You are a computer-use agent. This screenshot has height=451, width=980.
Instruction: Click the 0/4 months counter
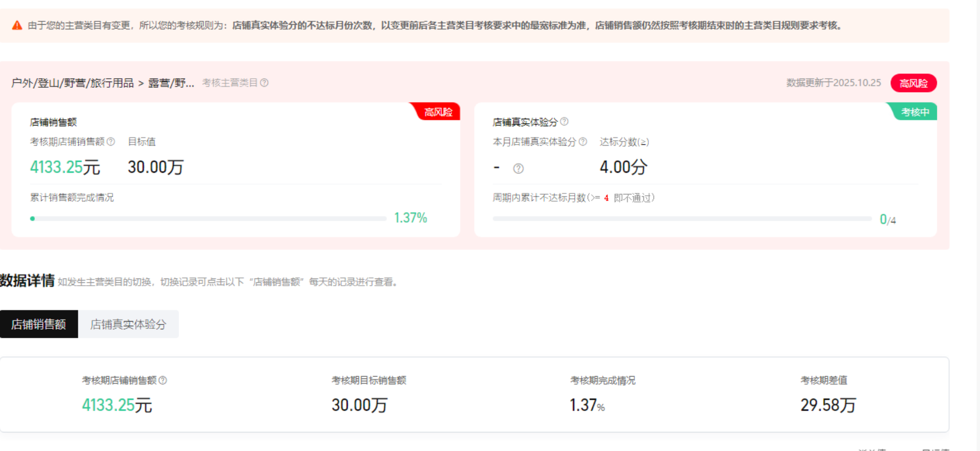888,220
